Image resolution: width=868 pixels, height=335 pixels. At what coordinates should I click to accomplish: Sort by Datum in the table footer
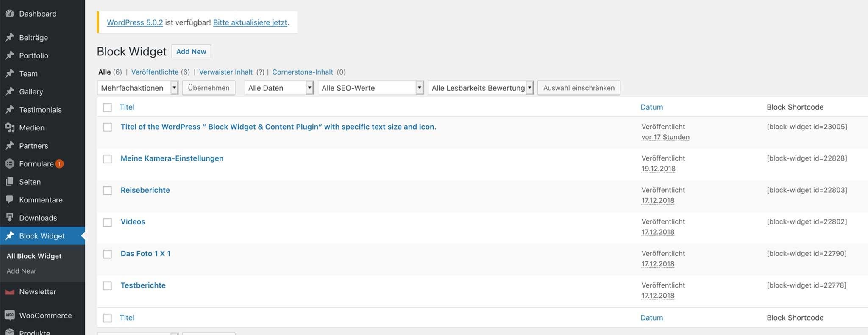click(651, 318)
